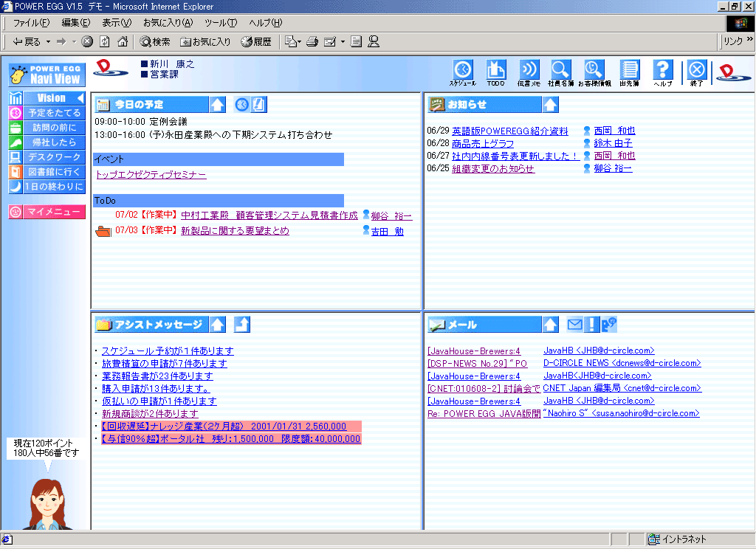Open the 表示(V) menu
This screenshot has height=549, width=756.
[x=117, y=23]
